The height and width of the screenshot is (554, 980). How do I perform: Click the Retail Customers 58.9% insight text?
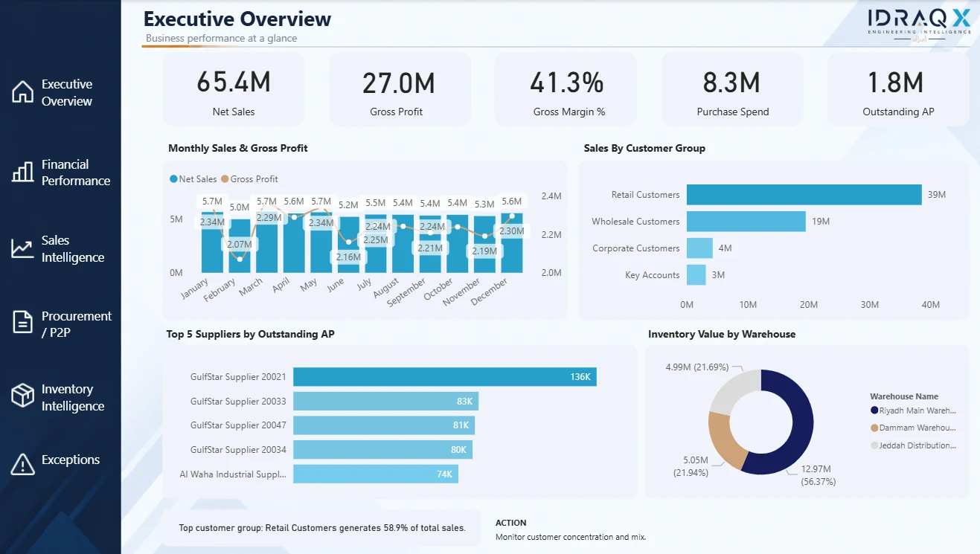(322, 528)
